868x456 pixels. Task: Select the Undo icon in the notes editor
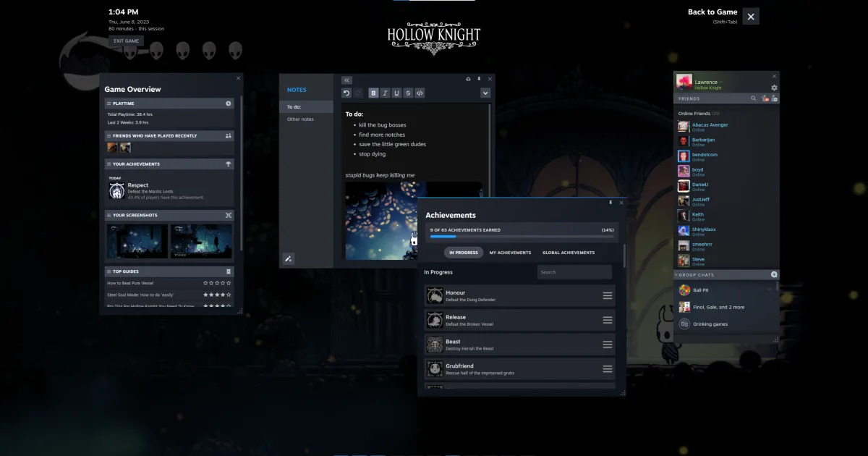[x=346, y=93]
